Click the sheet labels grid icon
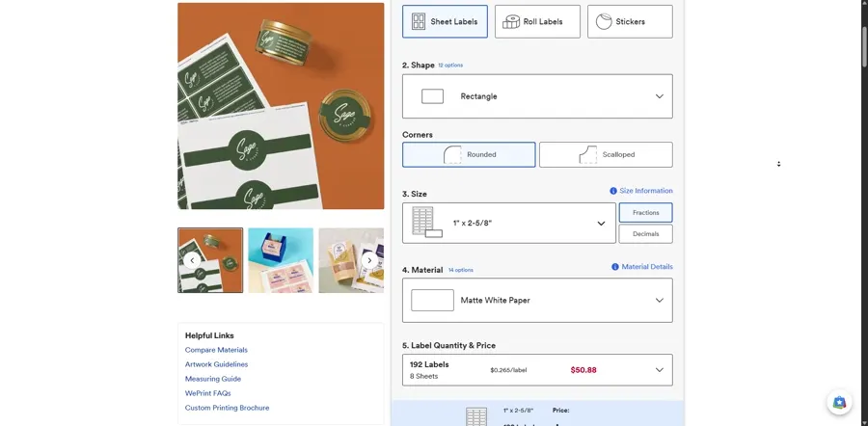The height and width of the screenshot is (426, 868). [x=419, y=21]
